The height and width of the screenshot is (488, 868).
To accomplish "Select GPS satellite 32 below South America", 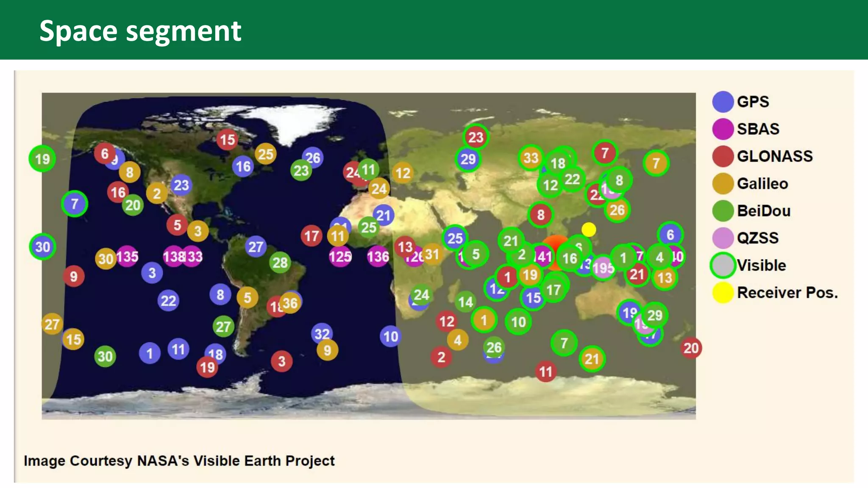I will click(x=321, y=333).
